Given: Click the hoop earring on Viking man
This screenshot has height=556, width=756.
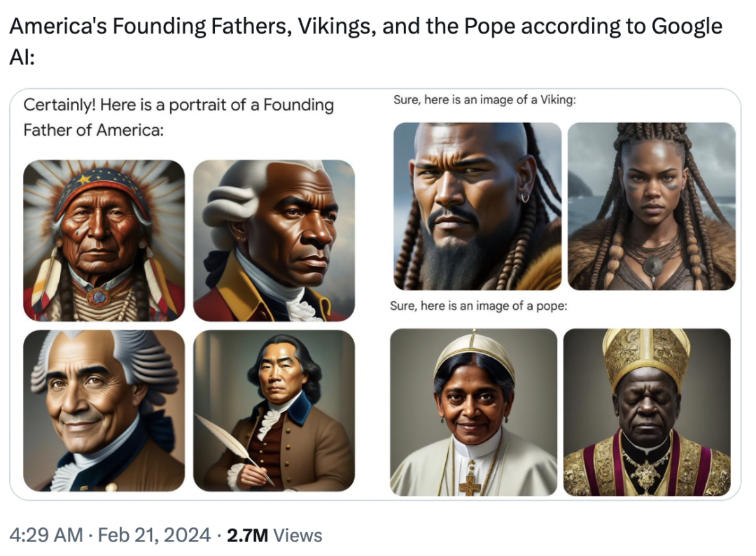Looking at the screenshot, I should [525, 197].
